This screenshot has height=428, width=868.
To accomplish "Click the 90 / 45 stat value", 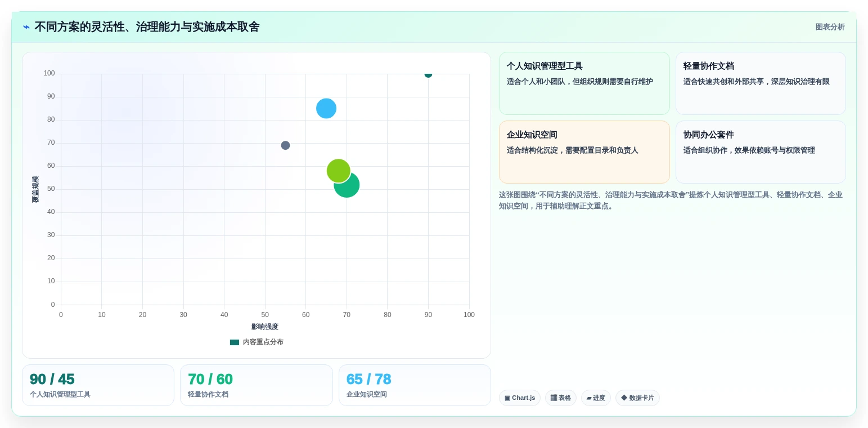I will [52, 380].
